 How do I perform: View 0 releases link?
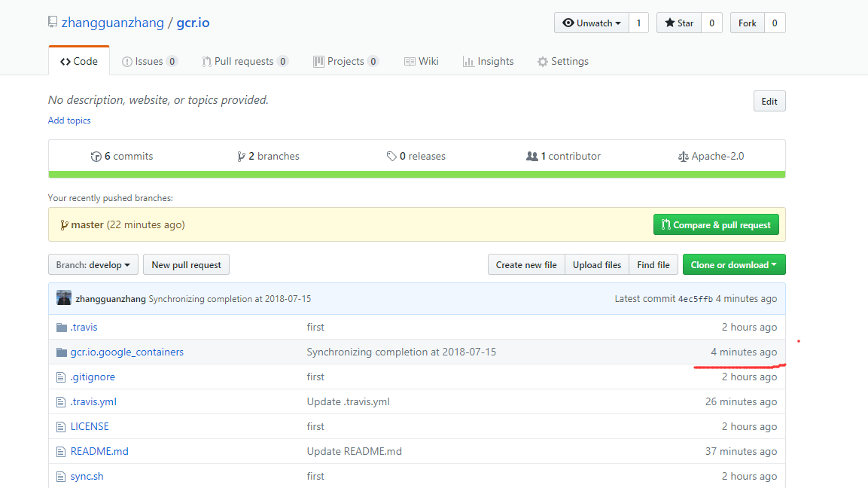(x=416, y=156)
